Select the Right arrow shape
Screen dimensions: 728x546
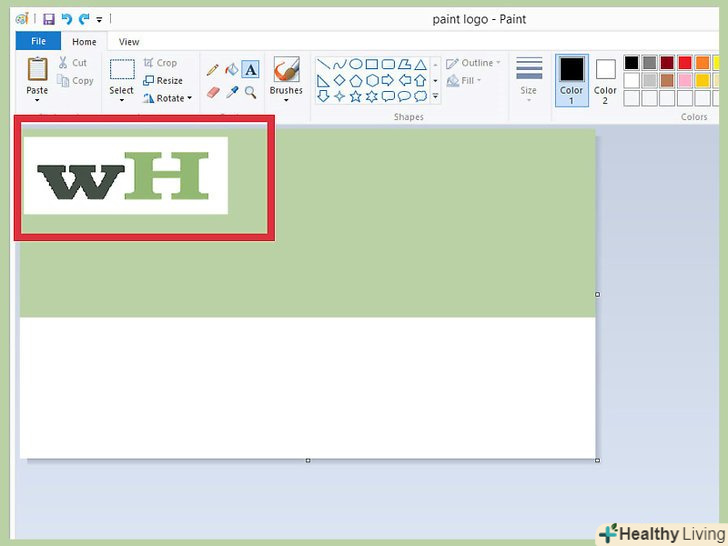click(388, 80)
